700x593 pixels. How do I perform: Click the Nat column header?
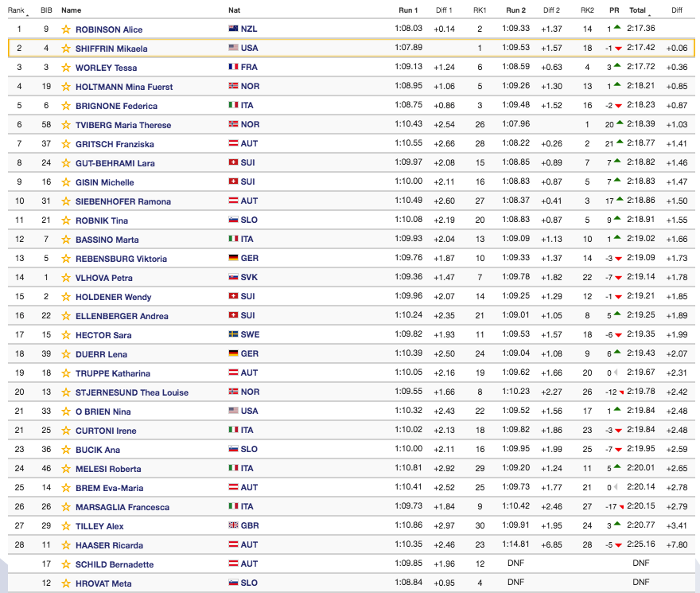point(235,10)
